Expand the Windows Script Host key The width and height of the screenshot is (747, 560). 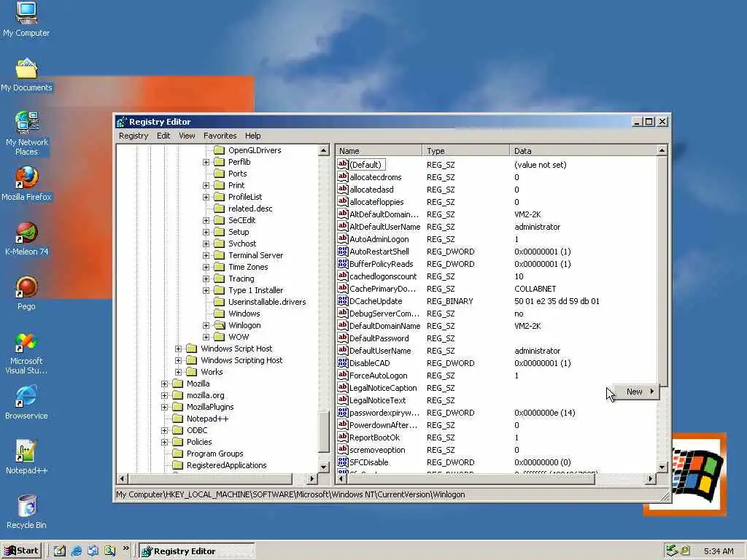click(178, 349)
